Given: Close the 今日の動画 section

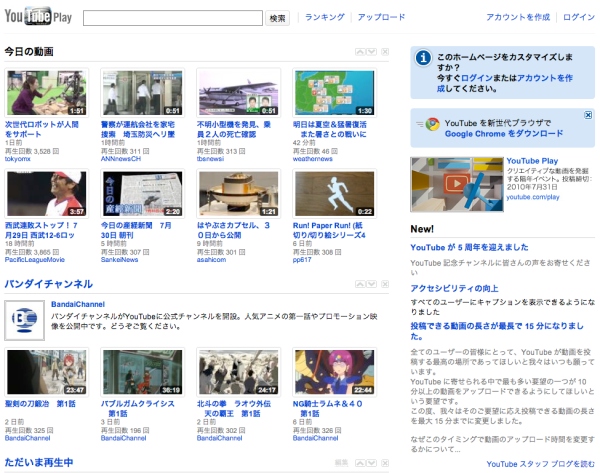Looking at the screenshot, I should (x=385, y=52).
